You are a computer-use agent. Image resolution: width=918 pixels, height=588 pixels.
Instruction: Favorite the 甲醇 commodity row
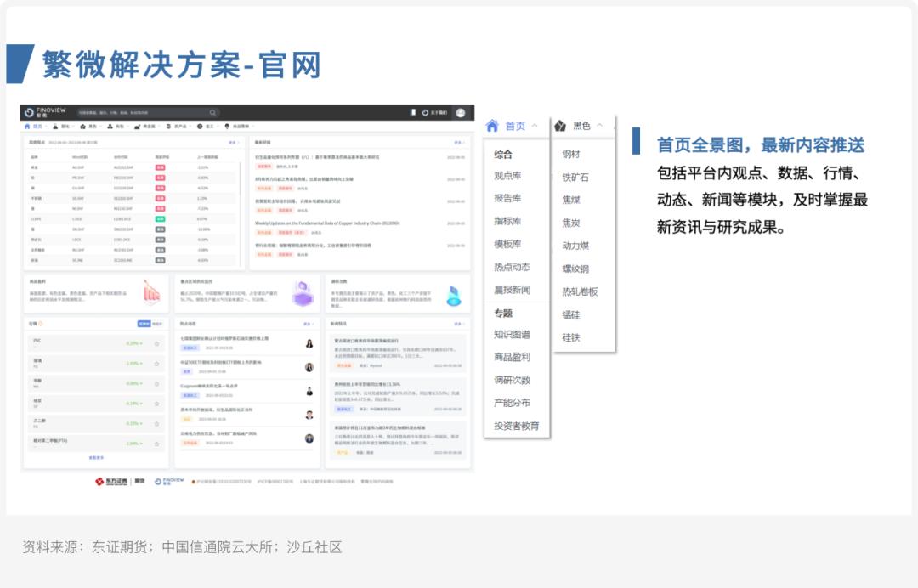click(157, 384)
